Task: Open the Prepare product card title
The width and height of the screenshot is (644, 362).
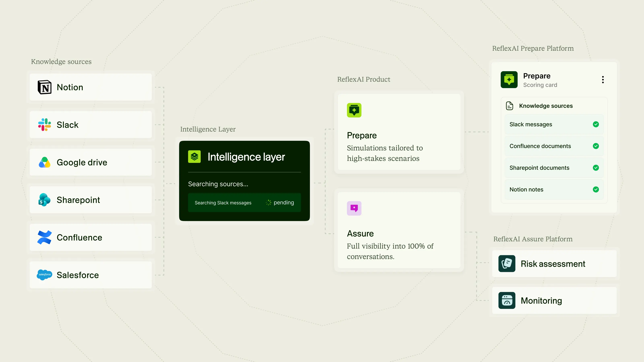Action: [362, 135]
